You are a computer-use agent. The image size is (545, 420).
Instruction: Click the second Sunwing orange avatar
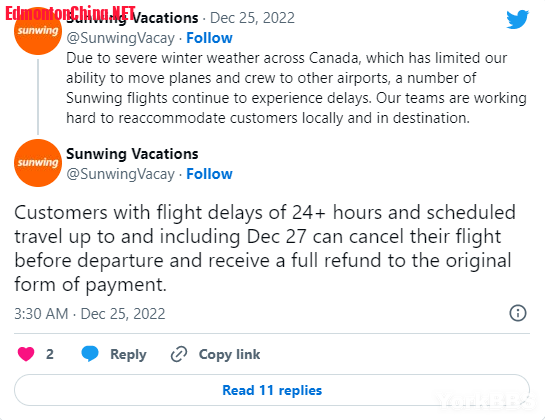point(38,163)
